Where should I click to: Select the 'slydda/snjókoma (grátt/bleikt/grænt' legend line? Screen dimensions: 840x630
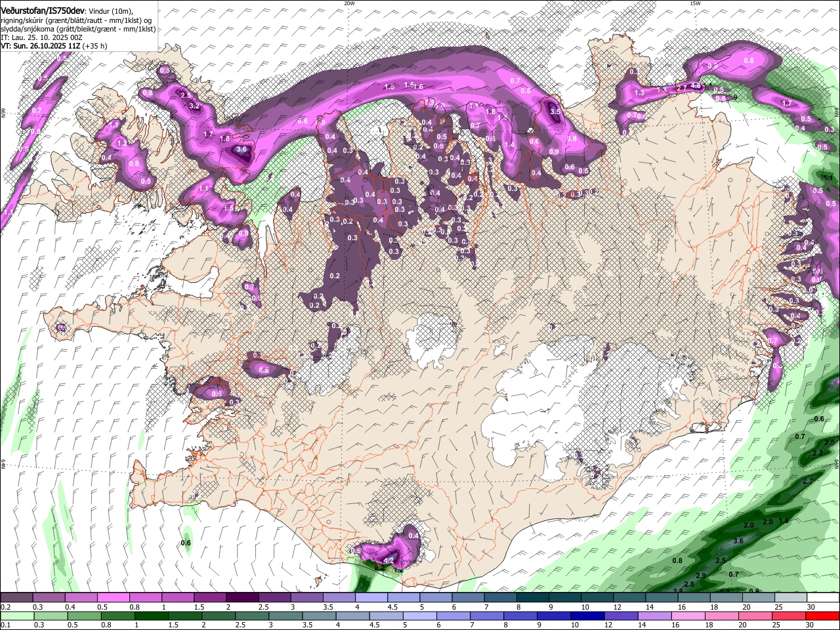77,29
